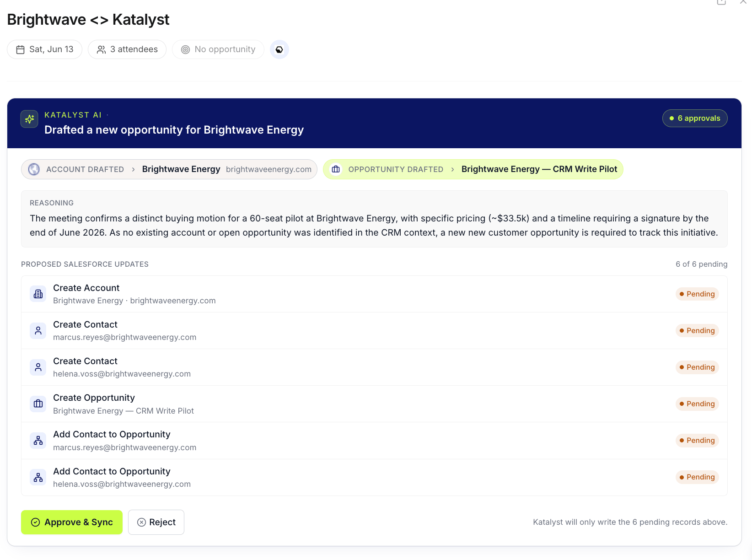Click 'Add Contact to Opportunity' title for helena.voss

(112, 471)
